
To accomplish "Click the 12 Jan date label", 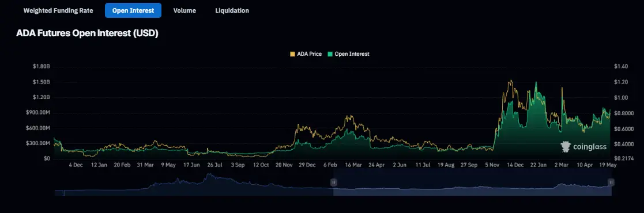I will point(99,165).
